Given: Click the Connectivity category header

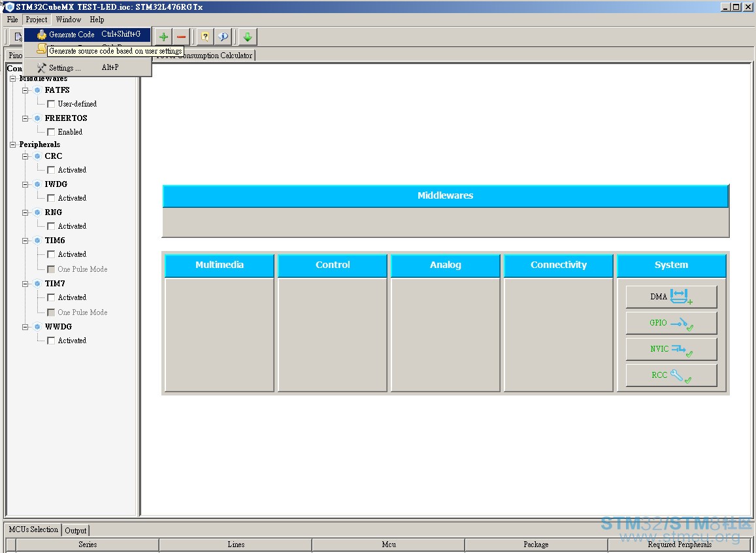Looking at the screenshot, I should click(558, 265).
